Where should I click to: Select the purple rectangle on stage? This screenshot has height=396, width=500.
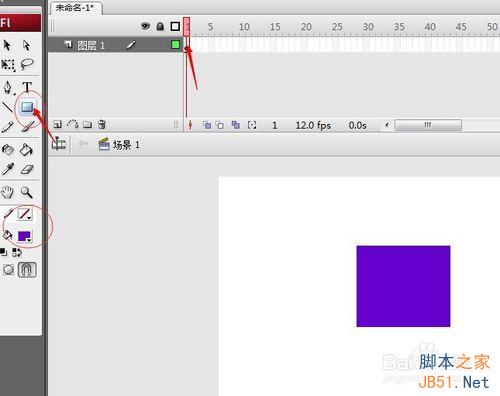click(403, 286)
